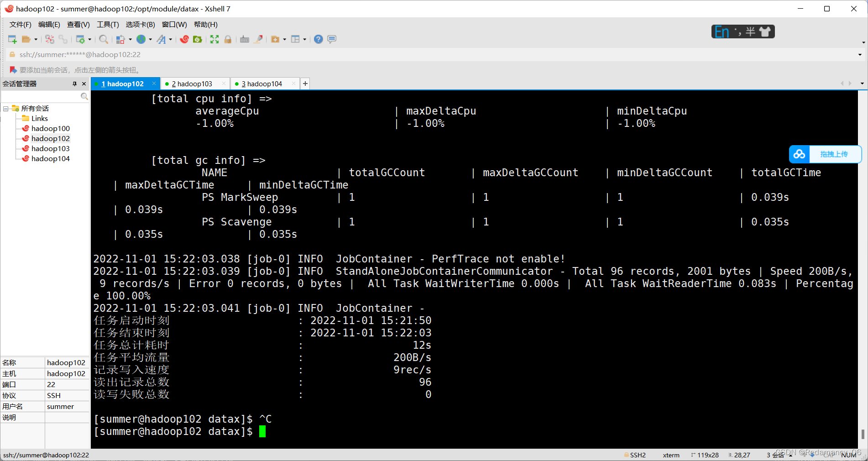868x461 pixels.
Task: Click the 协议 value SSH
Action: click(54, 396)
